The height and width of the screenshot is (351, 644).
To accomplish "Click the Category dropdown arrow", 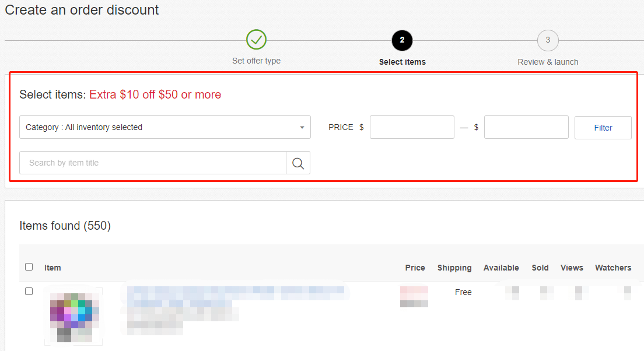I will 302,128.
